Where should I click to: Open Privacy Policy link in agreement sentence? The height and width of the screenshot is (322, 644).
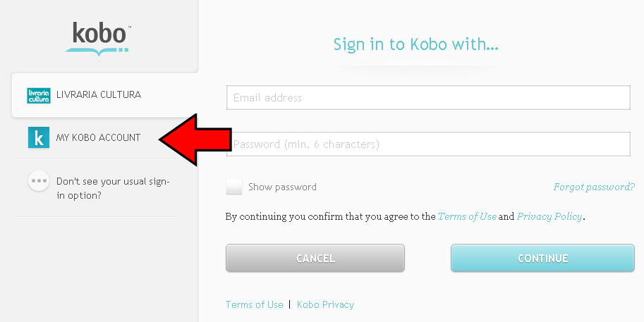tap(549, 217)
